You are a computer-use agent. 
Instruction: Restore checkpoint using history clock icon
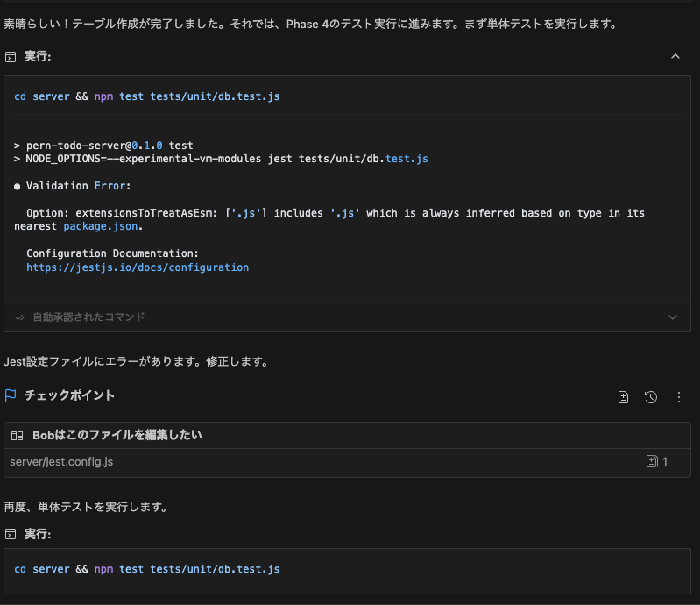tap(651, 397)
